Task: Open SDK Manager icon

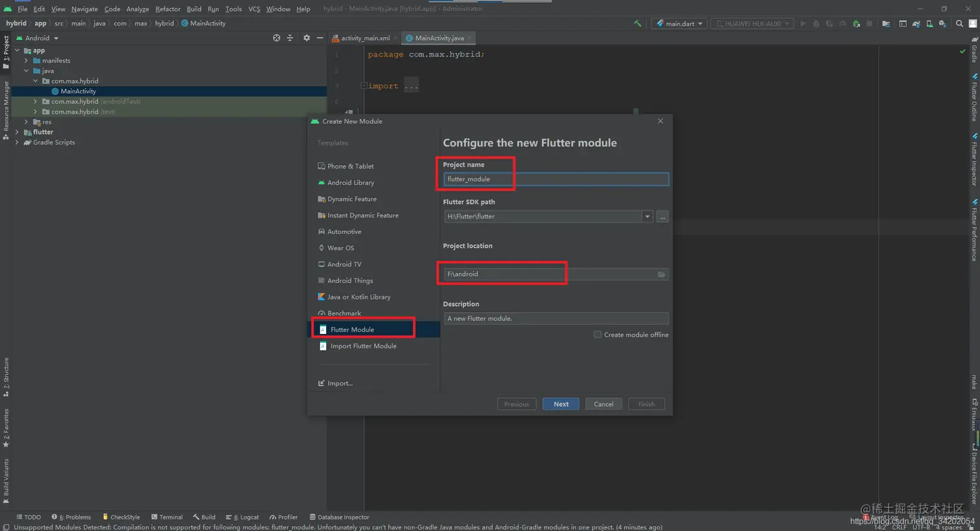Action: (x=942, y=23)
